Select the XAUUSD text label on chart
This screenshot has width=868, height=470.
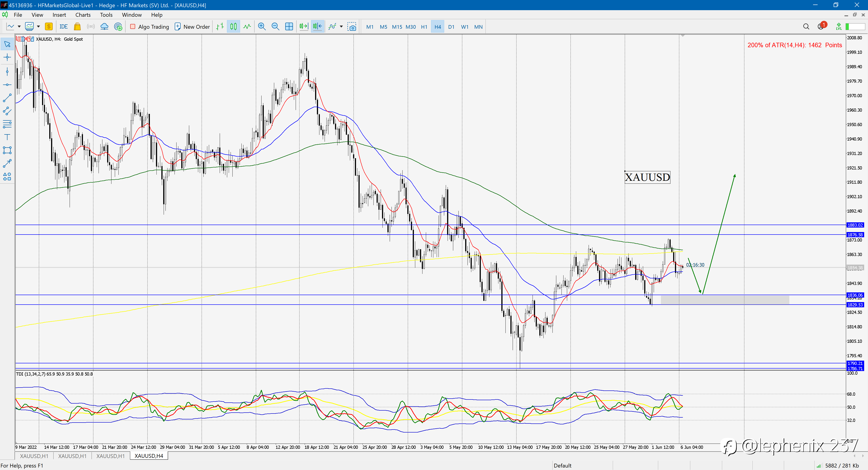click(647, 177)
